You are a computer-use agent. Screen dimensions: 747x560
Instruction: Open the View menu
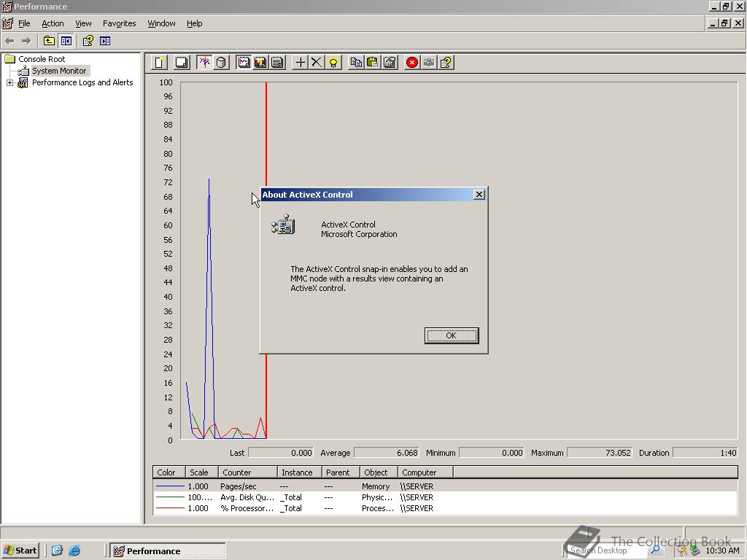point(83,23)
